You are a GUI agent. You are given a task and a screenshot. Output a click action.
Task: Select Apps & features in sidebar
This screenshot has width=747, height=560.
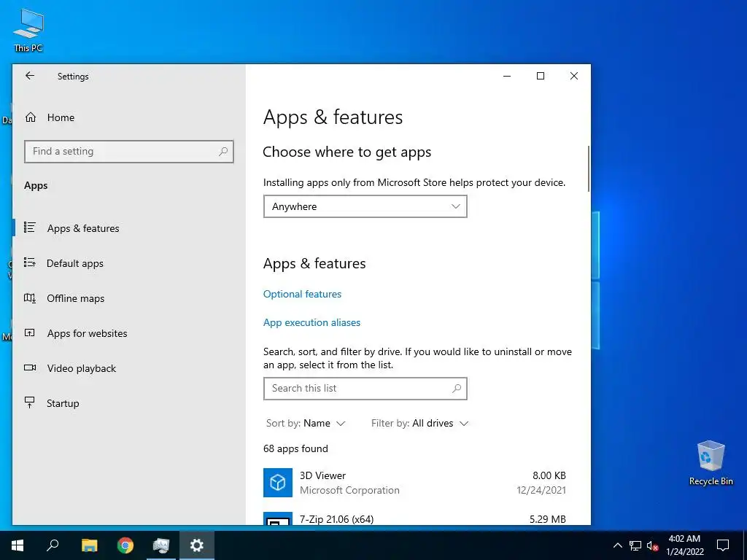tap(83, 228)
